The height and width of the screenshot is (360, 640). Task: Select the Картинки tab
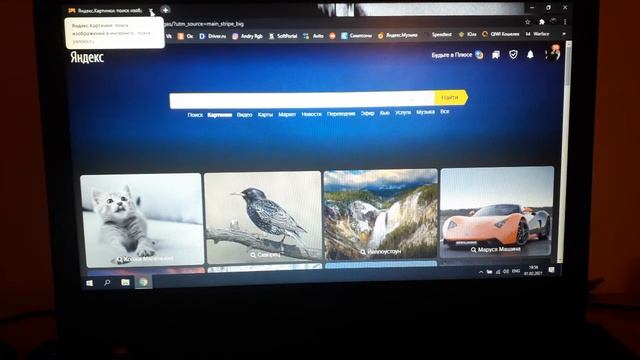220,115
